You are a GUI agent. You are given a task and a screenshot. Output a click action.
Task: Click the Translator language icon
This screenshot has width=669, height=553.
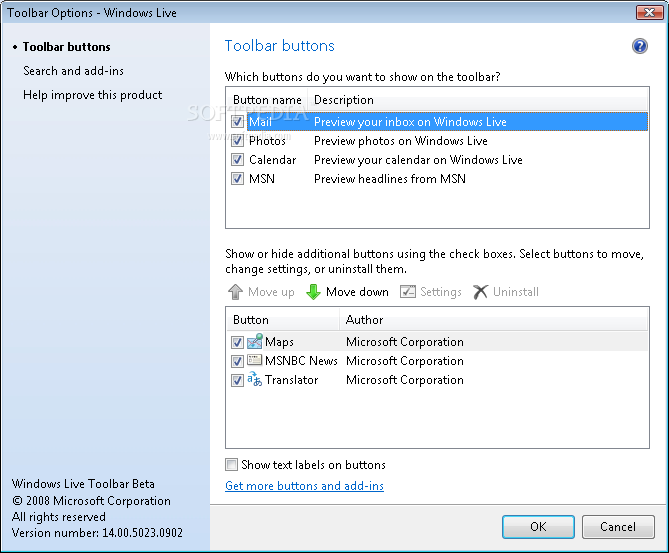[255, 379]
